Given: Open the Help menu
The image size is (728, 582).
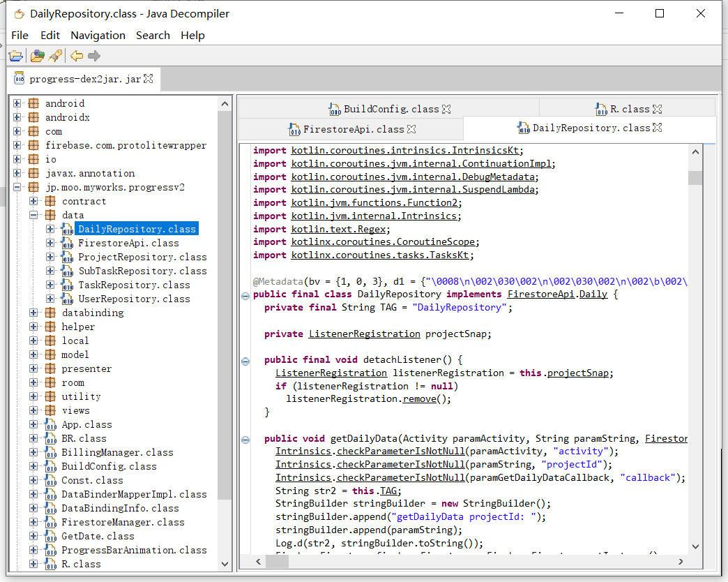Looking at the screenshot, I should pos(192,36).
